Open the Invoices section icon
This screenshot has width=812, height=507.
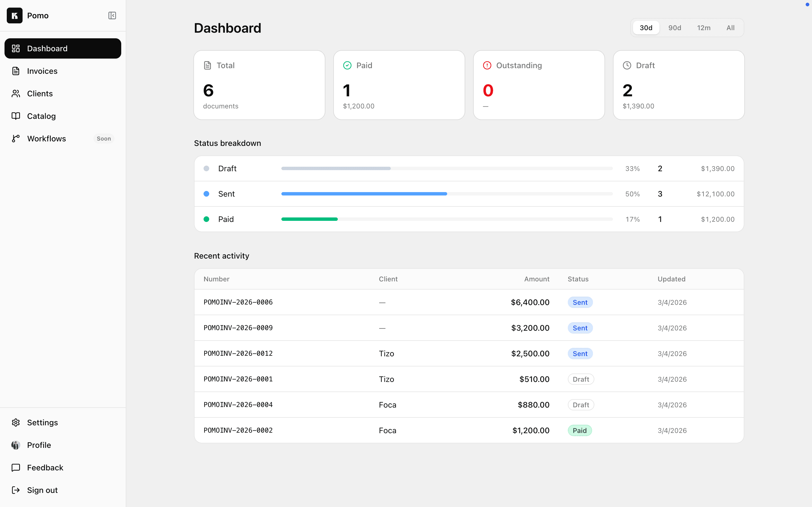pyautogui.click(x=16, y=71)
